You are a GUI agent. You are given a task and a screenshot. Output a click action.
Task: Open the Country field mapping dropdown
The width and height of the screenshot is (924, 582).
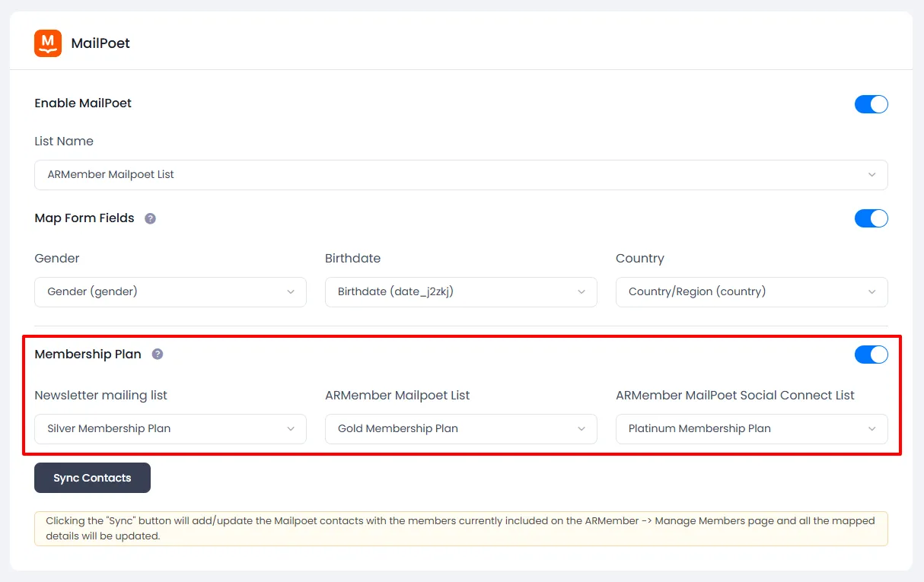point(751,292)
